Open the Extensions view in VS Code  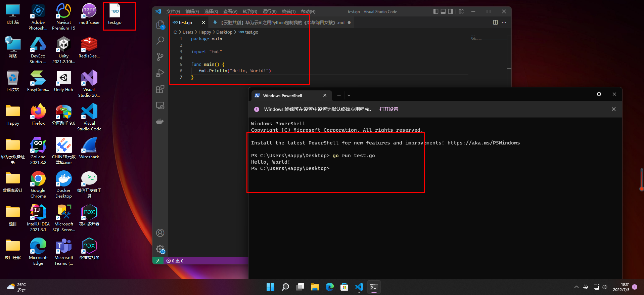(160, 89)
